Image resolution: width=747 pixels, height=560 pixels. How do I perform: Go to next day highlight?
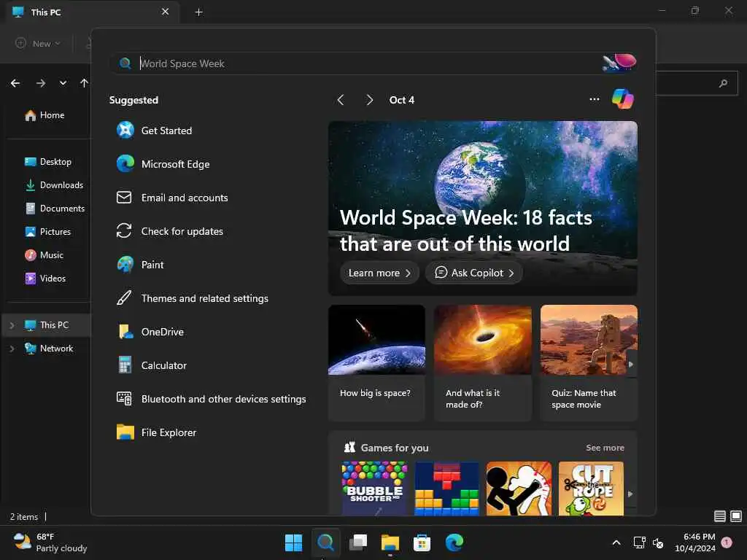coord(370,100)
